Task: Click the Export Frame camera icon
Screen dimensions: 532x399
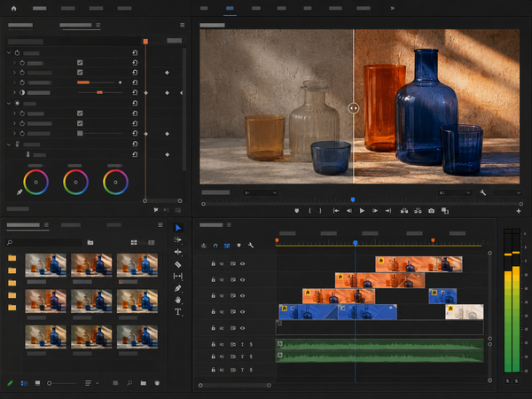Action: [x=431, y=211]
